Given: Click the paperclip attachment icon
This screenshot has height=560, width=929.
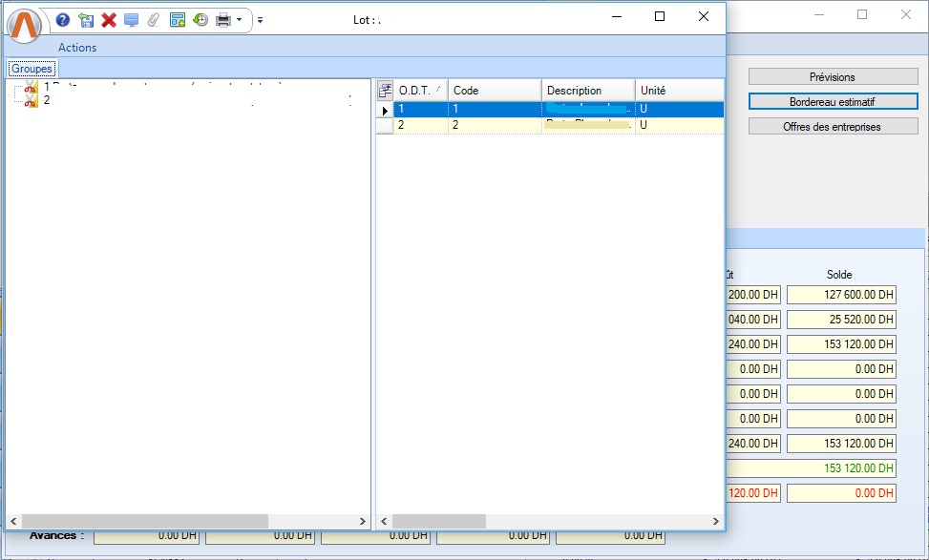Looking at the screenshot, I should pyautogui.click(x=153, y=19).
